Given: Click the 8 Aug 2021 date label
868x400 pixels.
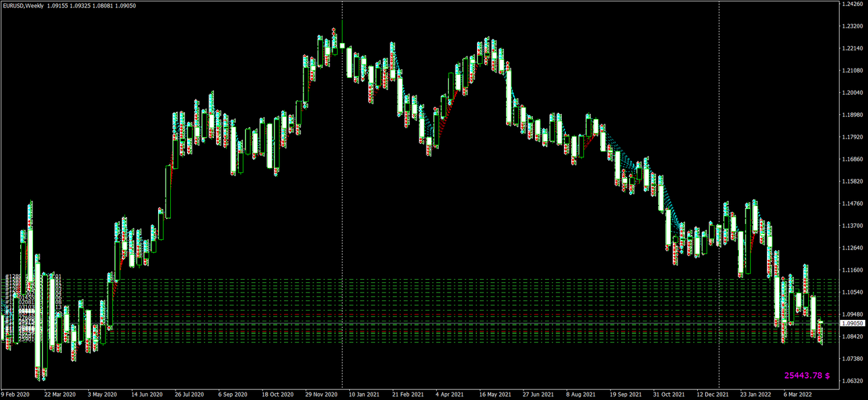Looking at the screenshot, I should click(x=581, y=395).
